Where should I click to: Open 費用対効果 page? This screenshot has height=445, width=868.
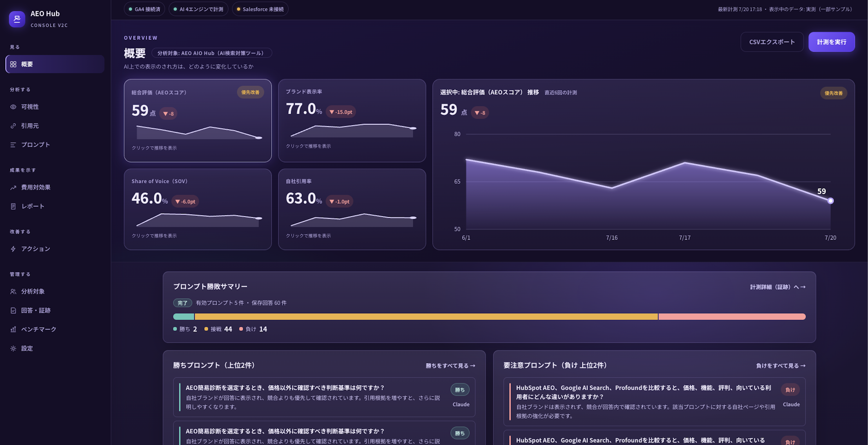55,187
